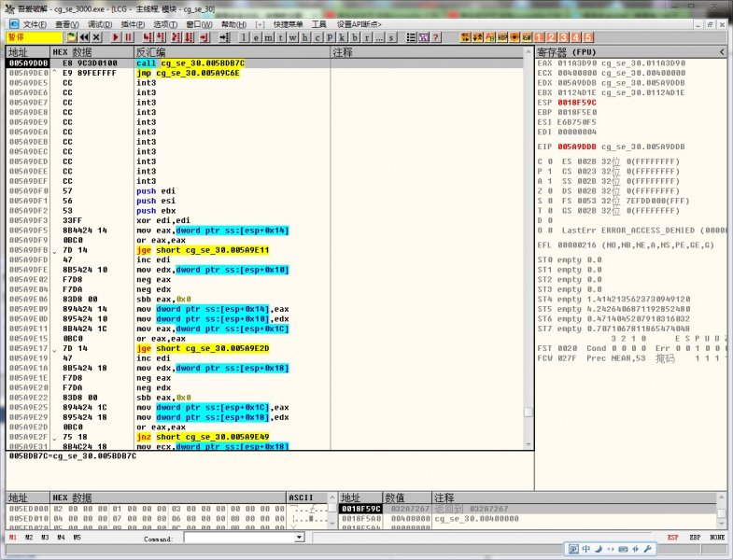This screenshot has width=733, height=560.
Task: Collapse registers pane with the '<' arrow
Action: pyautogui.click(x=722, y=52)
